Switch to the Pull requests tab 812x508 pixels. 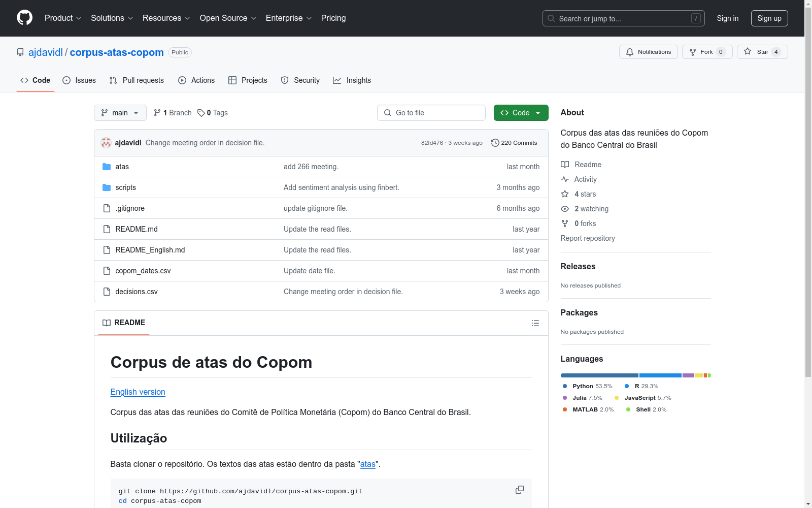click(x=137, y=80)
